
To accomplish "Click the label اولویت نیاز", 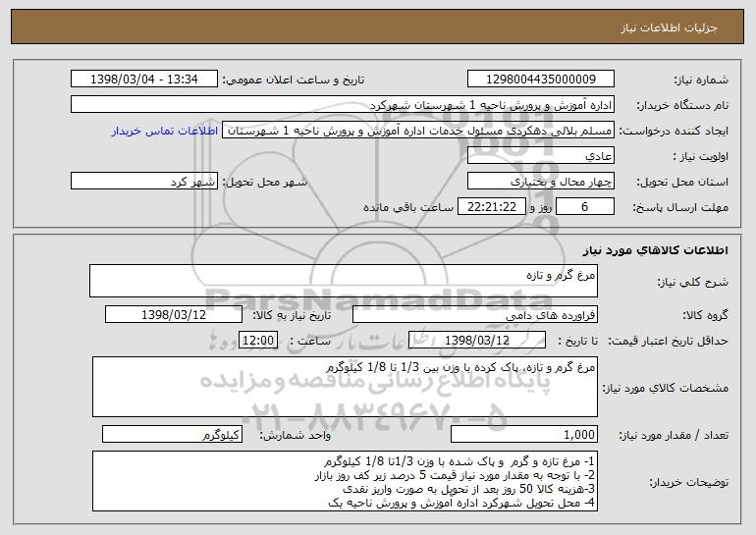I will tap(701, 156).
